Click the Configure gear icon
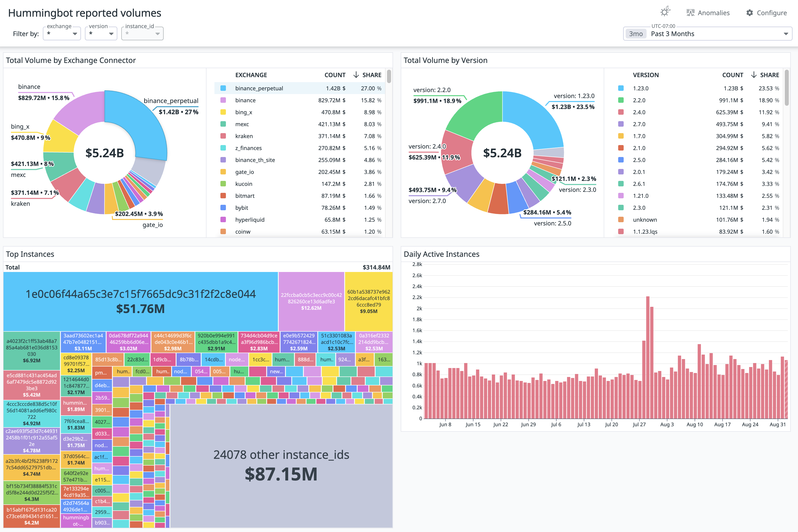Image resolution: width=798 pixels, height=532 pixels. click(749, 13)
